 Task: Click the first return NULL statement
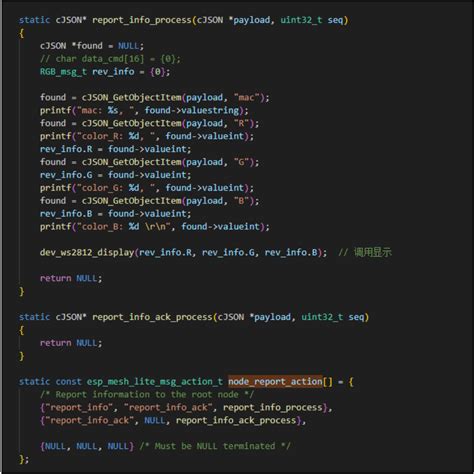[x=71, y=278]
